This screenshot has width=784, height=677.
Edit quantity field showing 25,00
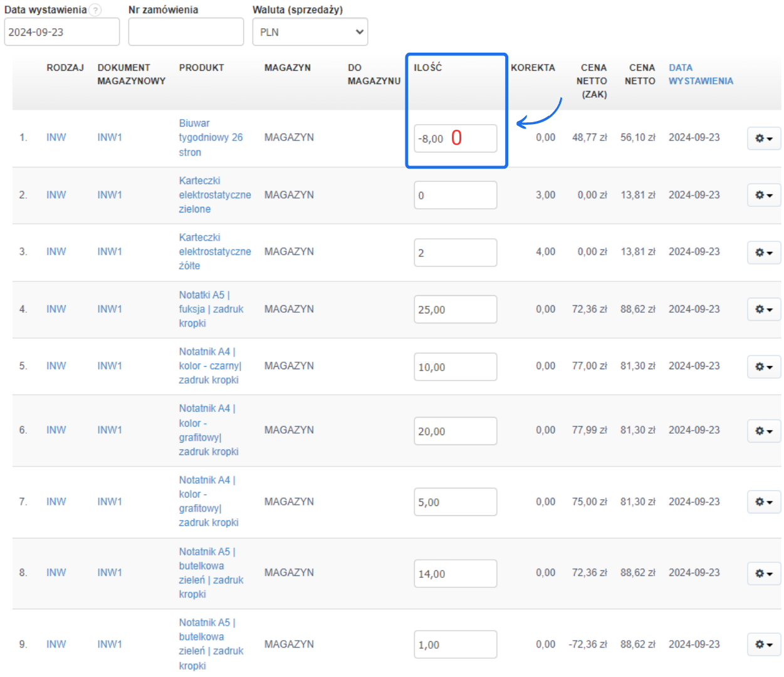tap(455, 310)
